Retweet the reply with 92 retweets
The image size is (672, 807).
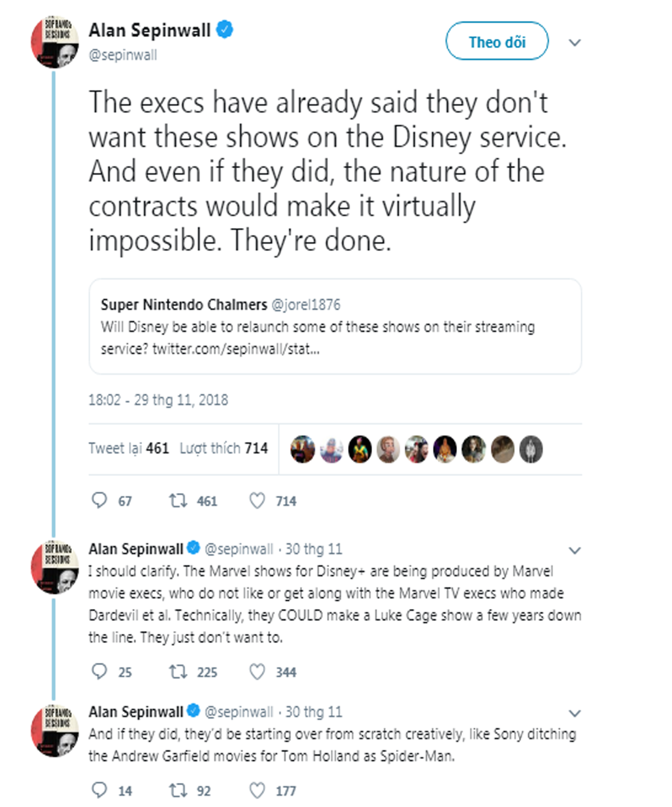tap(178, 790)
